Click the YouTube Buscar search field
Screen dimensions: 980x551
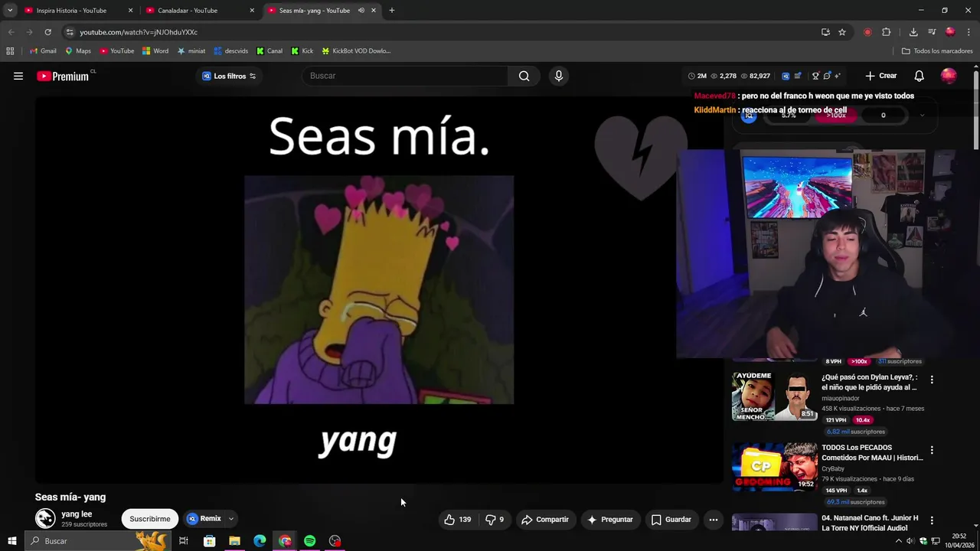(x=406, y=76)
